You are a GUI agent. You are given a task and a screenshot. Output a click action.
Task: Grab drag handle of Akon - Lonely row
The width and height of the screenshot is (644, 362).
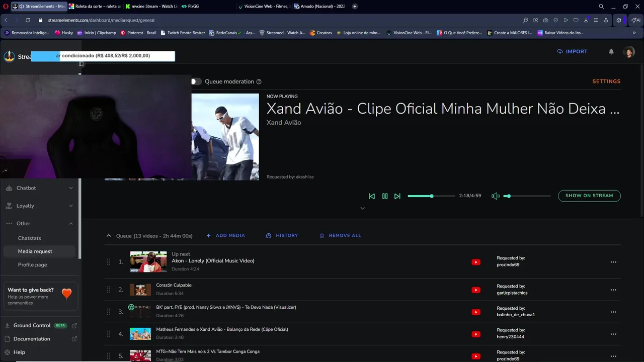coord(108,262)
